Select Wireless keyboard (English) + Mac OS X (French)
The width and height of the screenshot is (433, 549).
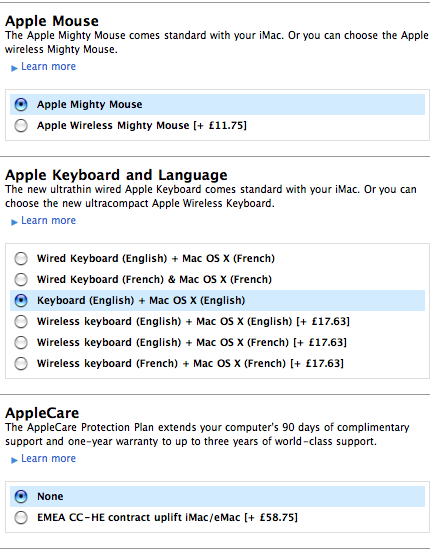pyautogui.click(x=21, y=342)
